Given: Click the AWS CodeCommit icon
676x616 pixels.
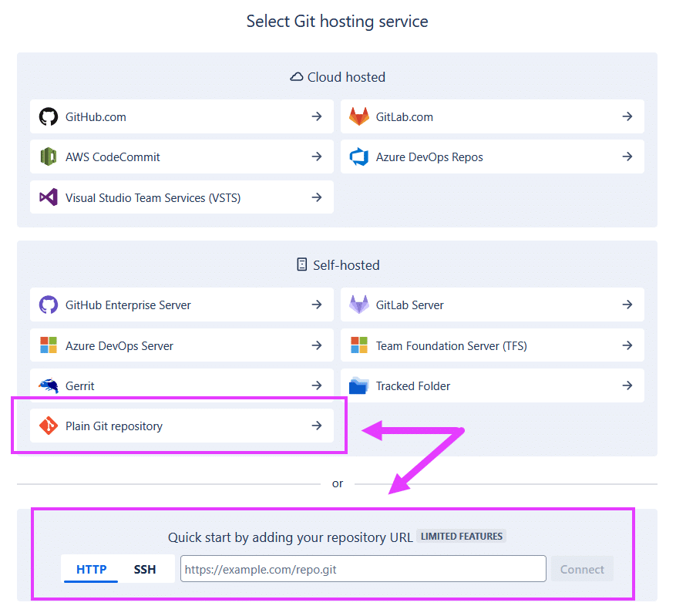Looking at the screenshot, I should pyautogui.click(x=49, y=157).
